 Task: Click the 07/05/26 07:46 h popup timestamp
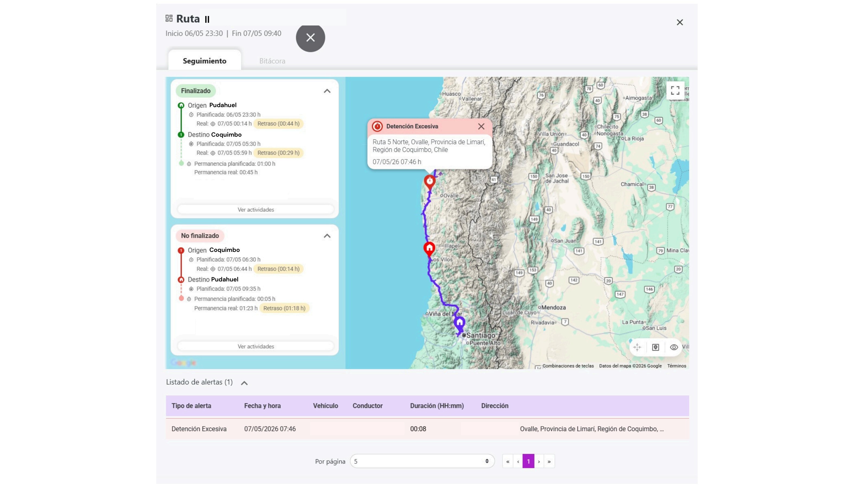tap(397, 162)
